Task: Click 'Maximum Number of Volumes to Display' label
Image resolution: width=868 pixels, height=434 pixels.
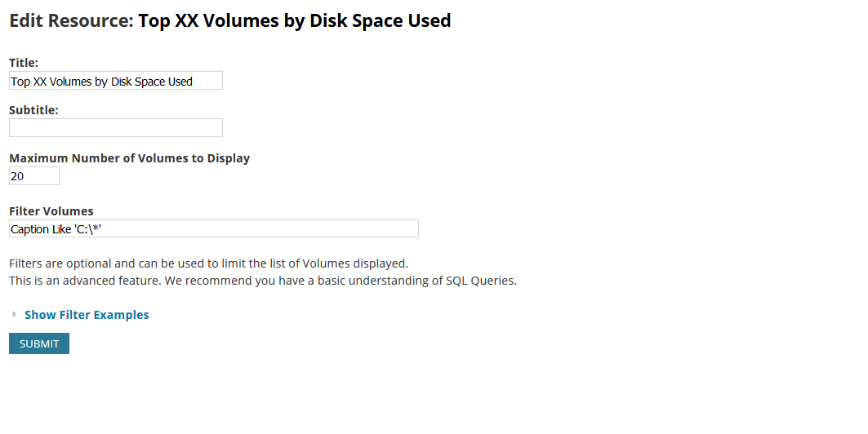Action: (129, 158)
